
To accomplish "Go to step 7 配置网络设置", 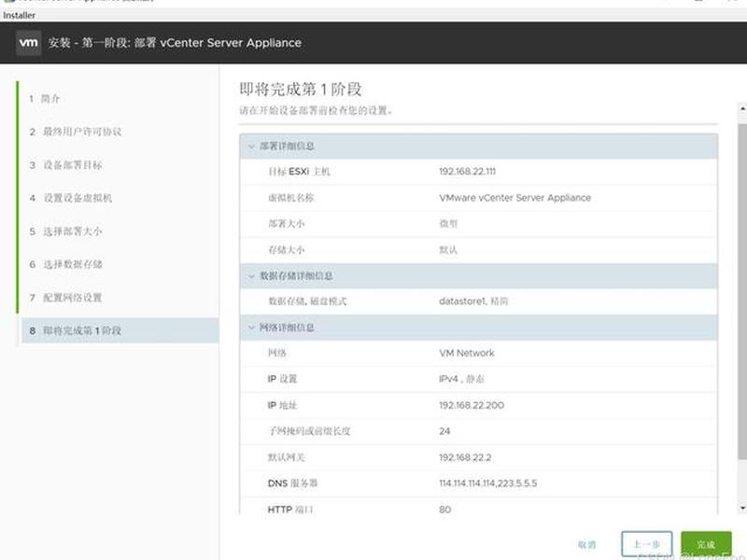I will [x=65, y=298].
